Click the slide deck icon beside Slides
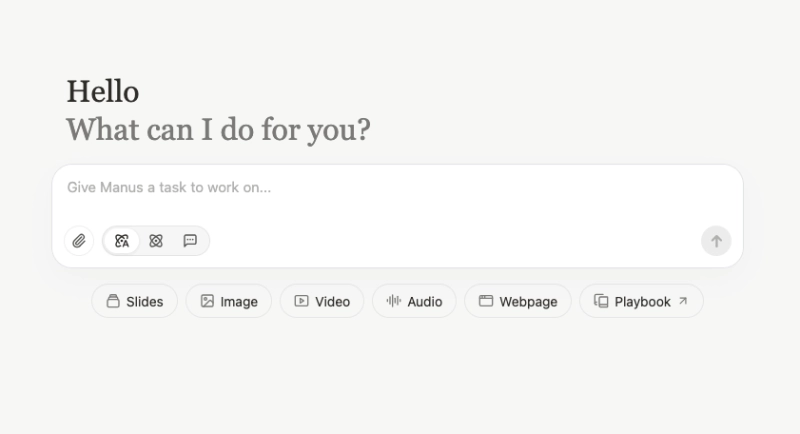The height and width of the screenshot is (434, 800). click(x=113, y=301)
